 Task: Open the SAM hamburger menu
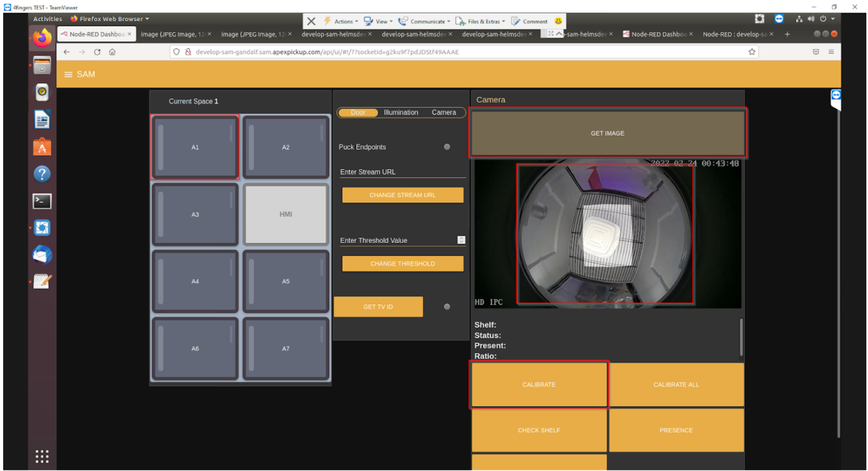pyautogui.click(x=68, y=74)
